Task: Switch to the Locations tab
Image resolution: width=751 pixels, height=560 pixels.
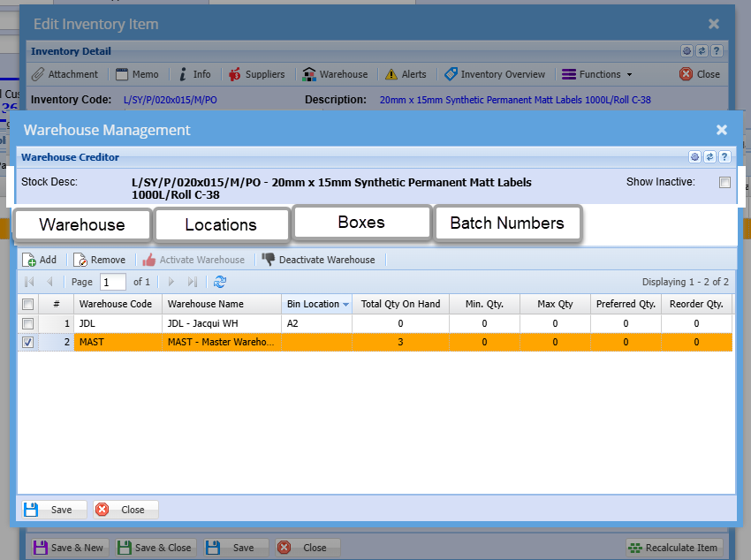Action: [x=221, y=224]
